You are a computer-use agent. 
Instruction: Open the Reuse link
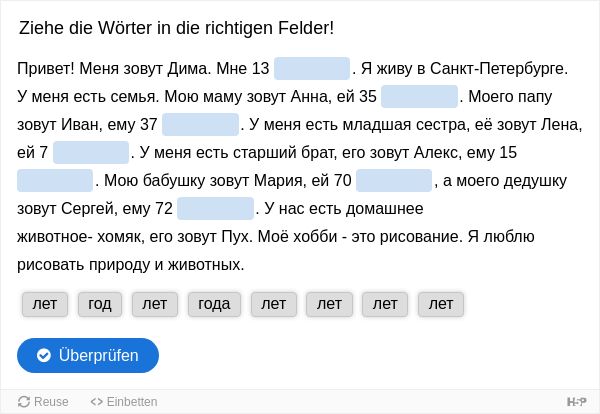tap(43, 402)
